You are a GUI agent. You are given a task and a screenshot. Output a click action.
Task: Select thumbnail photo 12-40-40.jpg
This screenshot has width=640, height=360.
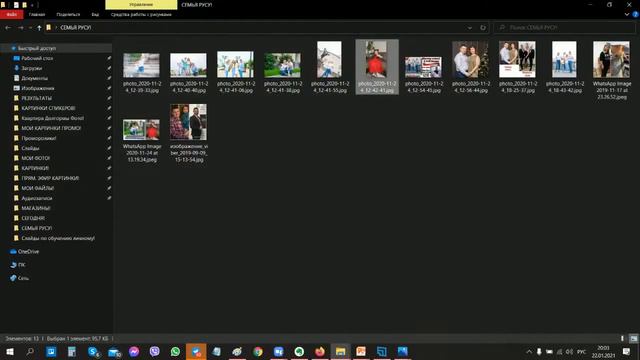188,65
